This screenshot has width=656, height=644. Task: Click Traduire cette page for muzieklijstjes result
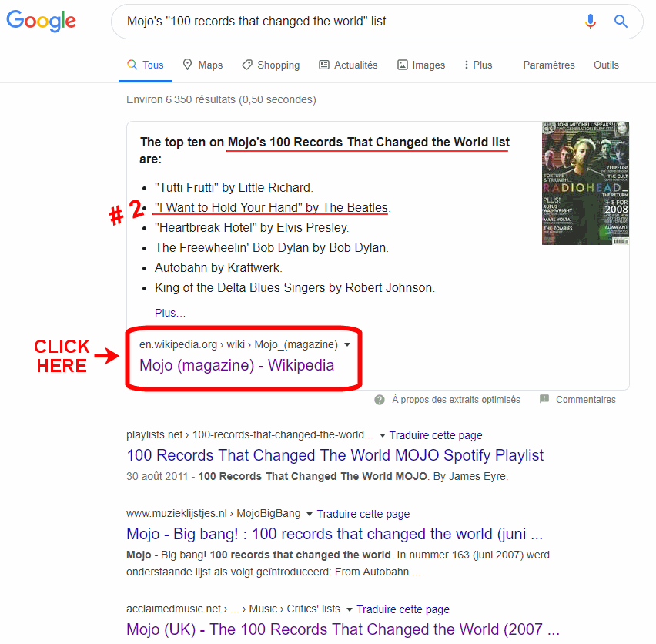363,514
